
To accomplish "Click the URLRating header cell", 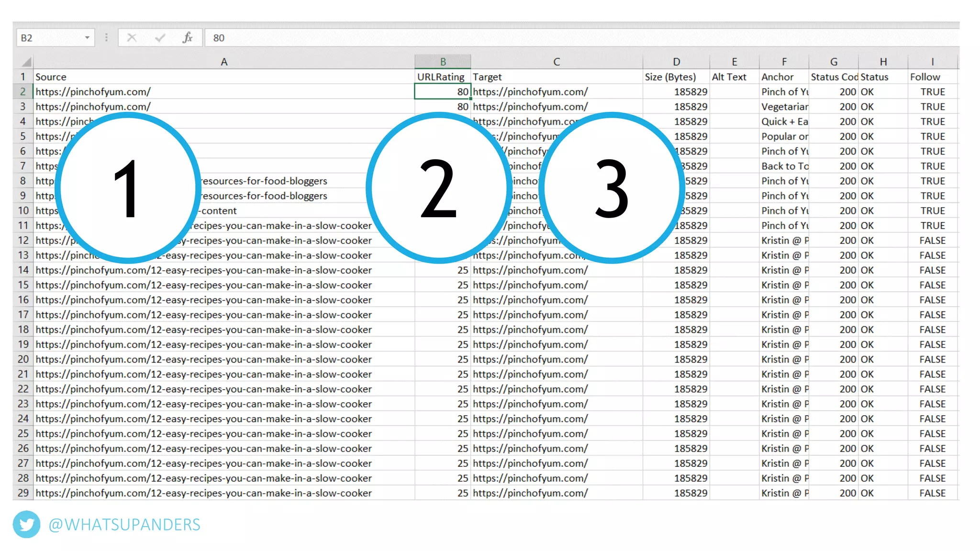I will [441, 77].
